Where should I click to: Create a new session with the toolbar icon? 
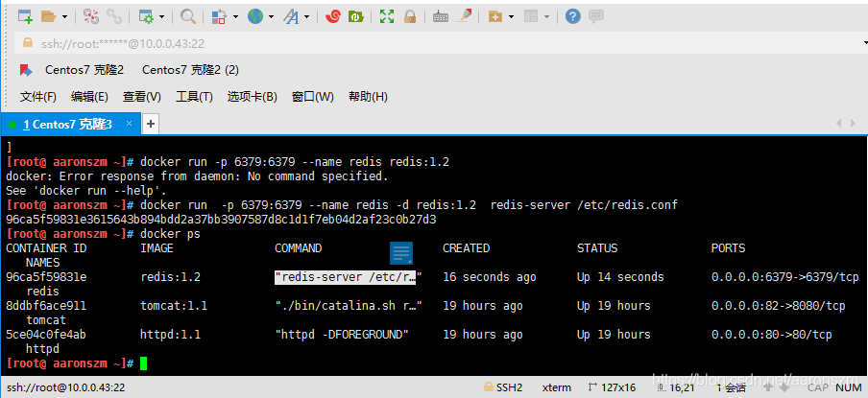pyautogui.click(x=25, y=16)
